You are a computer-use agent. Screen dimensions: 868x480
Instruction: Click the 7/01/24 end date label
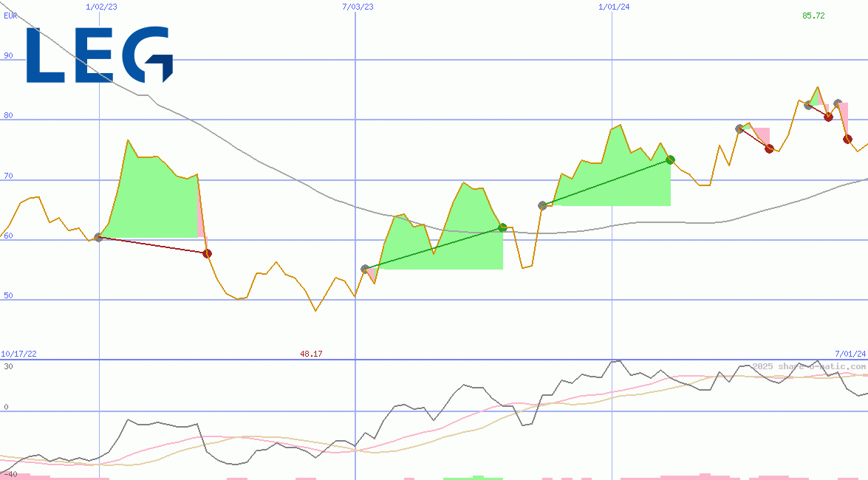850,354
